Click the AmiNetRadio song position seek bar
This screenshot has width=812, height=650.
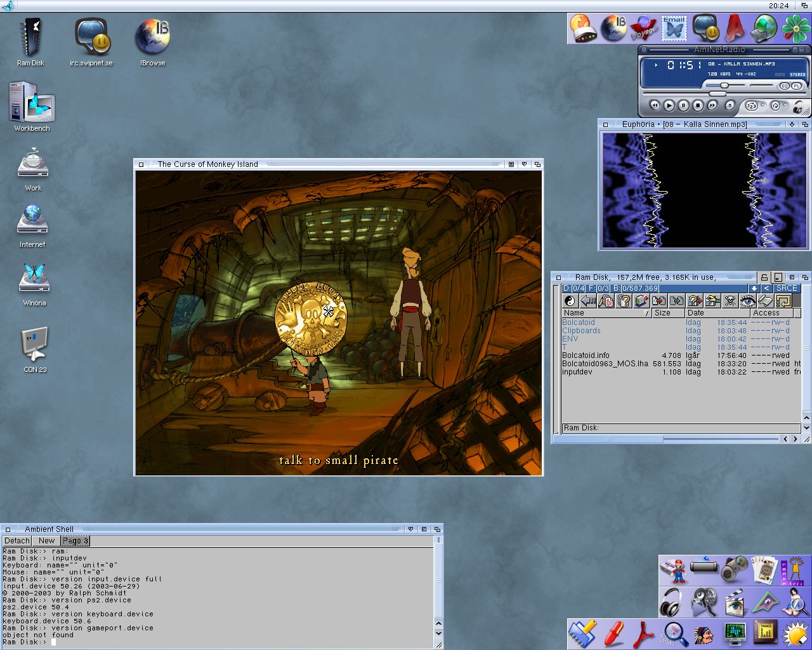tap(724, 93)
